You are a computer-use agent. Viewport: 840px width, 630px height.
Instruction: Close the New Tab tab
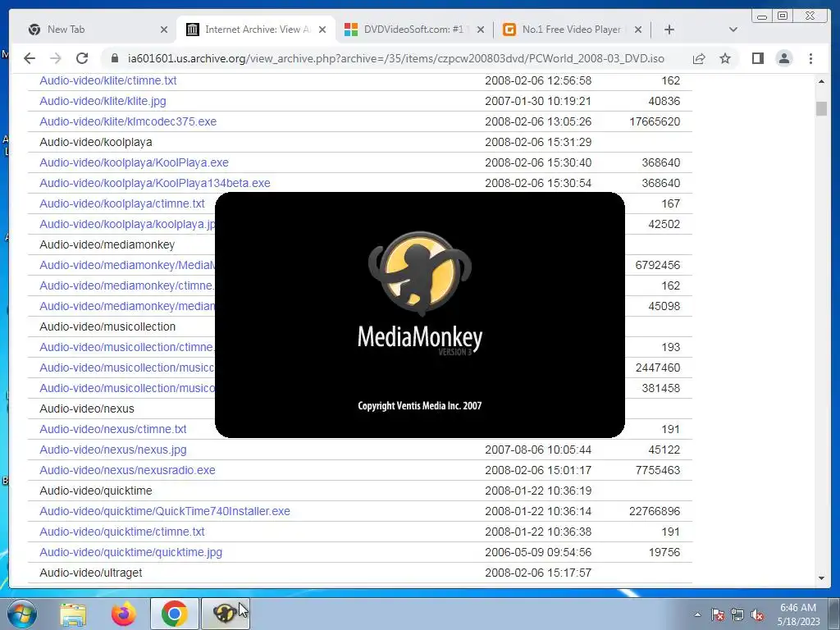[164, 30]
